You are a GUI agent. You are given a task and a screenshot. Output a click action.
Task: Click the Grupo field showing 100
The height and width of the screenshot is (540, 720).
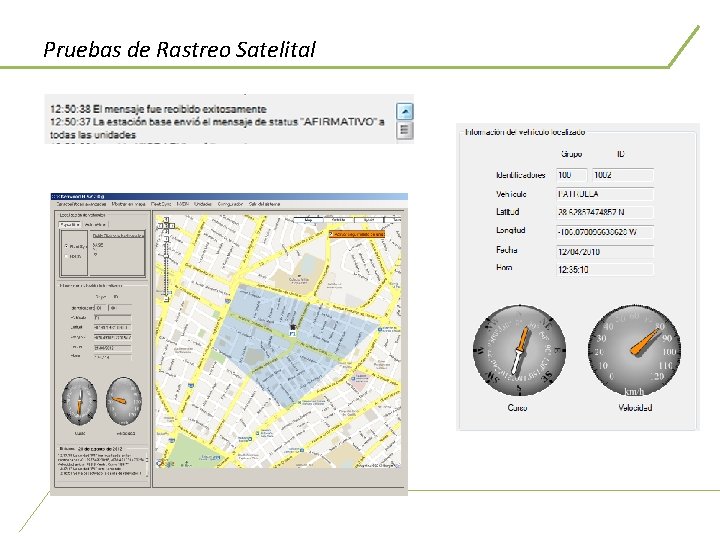coord(572,175)
